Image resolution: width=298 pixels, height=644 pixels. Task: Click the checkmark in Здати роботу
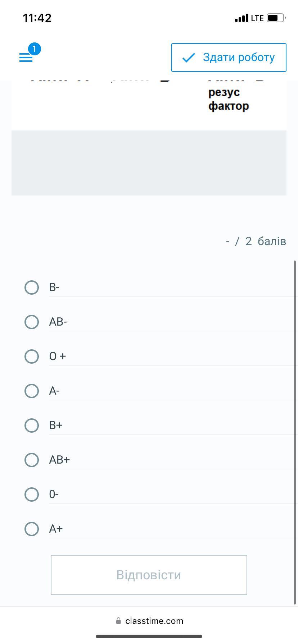[x=189, y=57]
